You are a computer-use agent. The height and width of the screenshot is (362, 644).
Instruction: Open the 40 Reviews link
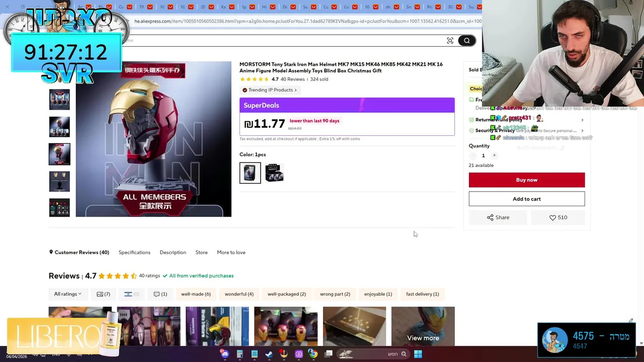point(293,79)
